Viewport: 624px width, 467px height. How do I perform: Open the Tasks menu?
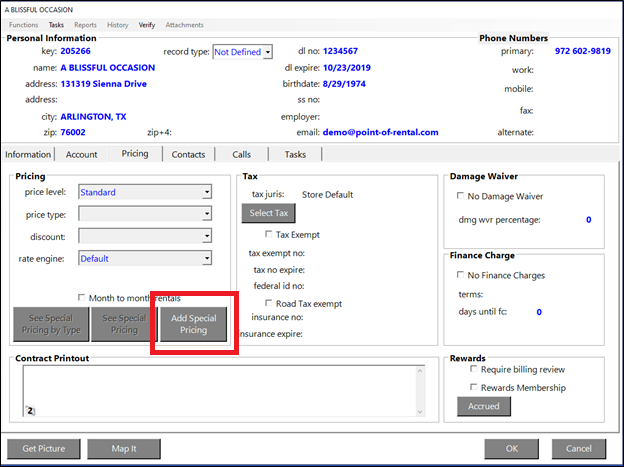(x=56, y=24)
